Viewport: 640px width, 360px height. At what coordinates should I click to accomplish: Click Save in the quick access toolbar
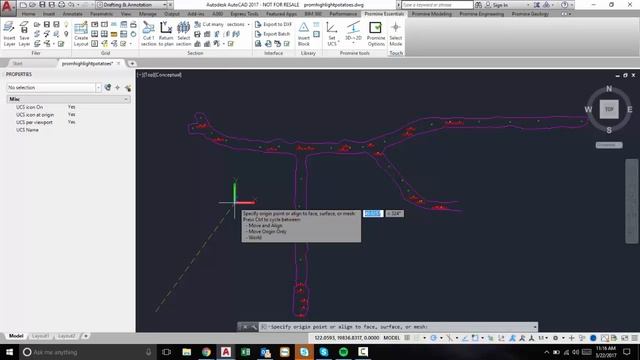point(42,5)
